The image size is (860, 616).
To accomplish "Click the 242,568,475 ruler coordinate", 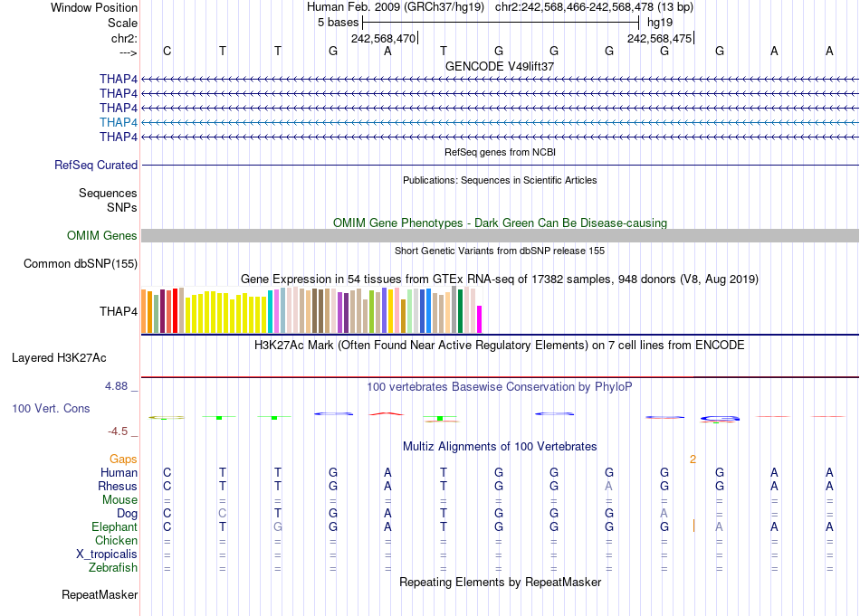I will coord(660,38).
